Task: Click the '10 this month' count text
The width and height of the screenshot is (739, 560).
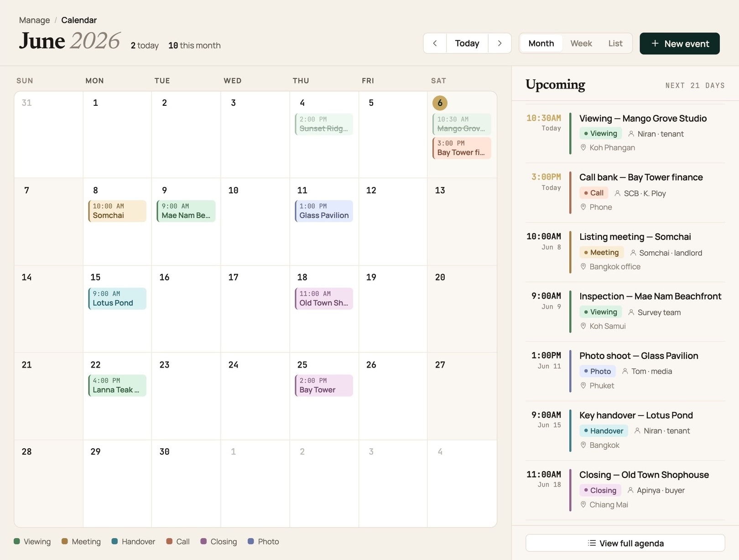Action: (194, 46)
